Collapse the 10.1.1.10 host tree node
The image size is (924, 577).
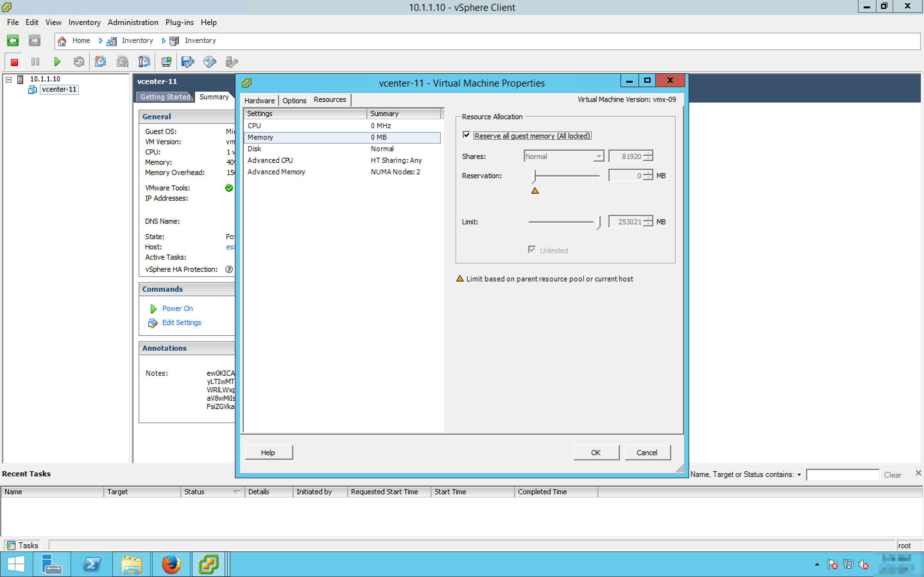pyautogui.click(x=8, y=79)
